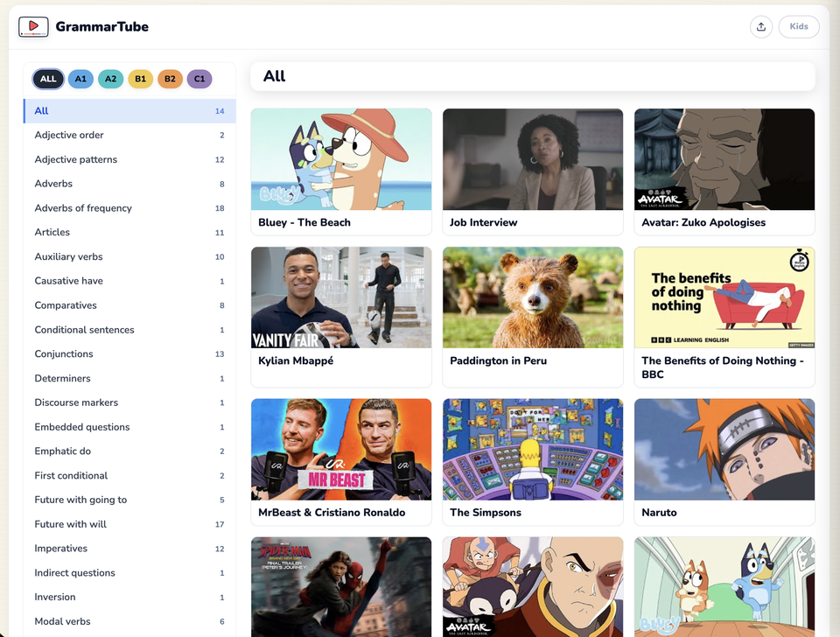Viewport: 840px width, 637px height.
Task: Choose Emphatic do in sidebar
Action: pyautogui.click(x=129, y=451)
